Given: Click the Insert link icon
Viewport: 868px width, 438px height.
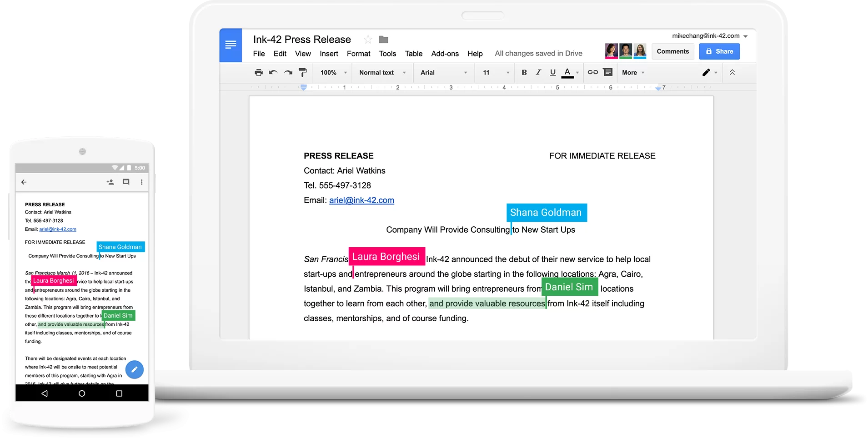Looking at the screenshot, I should (x=593, y=72).
